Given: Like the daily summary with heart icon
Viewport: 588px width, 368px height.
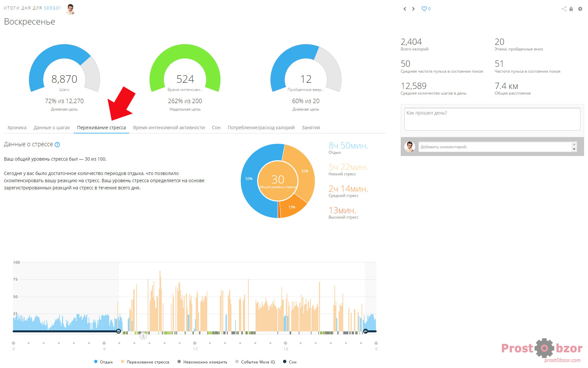Looking at the screenshot, I should coord(424,9).
